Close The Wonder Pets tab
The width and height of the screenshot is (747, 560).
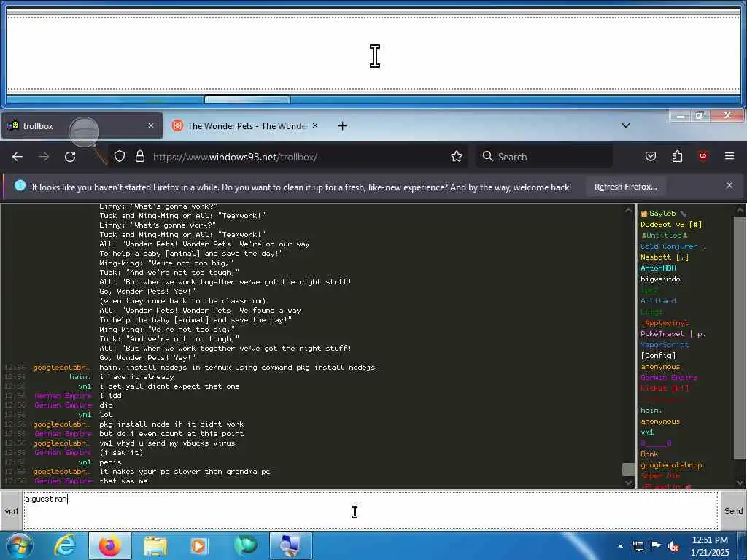315,125
